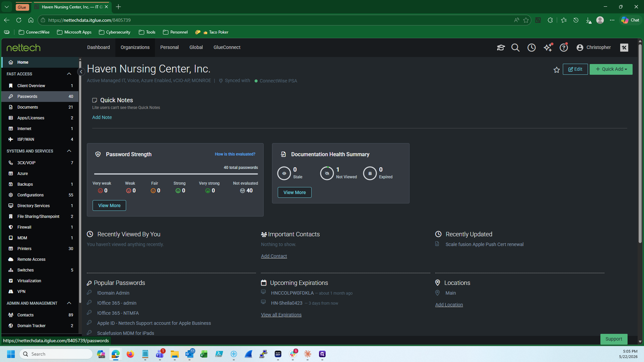
Task: Open the help question mark icon
Action: pos(564,48)
